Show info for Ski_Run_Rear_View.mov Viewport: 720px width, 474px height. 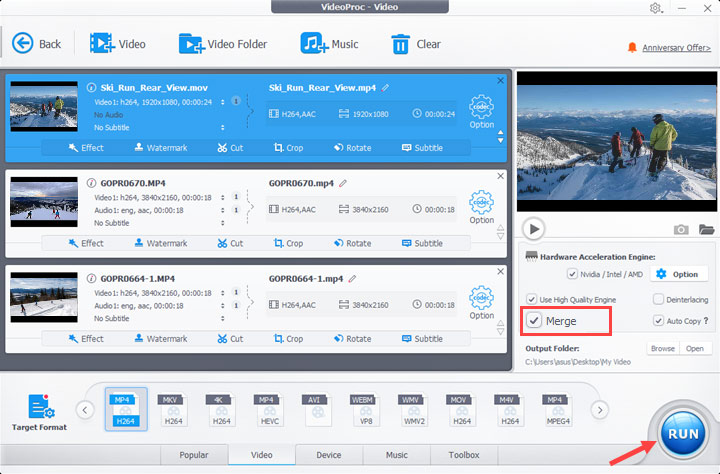(91, 87)
